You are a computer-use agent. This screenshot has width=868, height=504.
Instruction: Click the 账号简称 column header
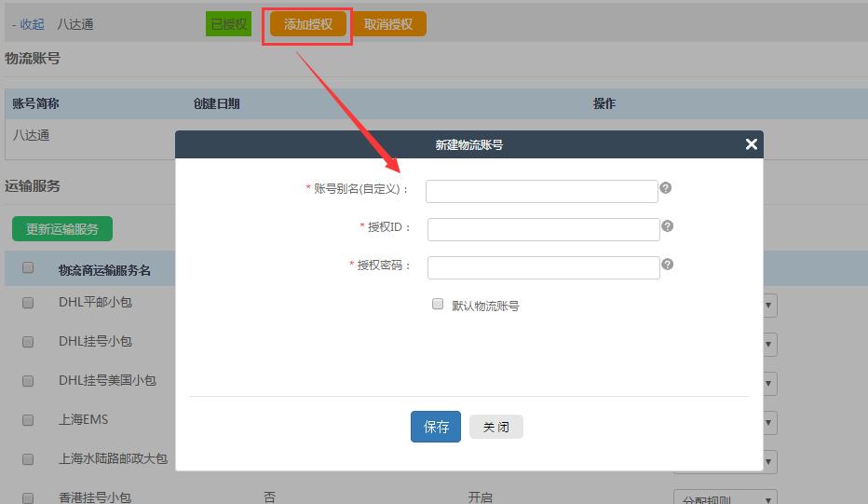pos(35,103)
